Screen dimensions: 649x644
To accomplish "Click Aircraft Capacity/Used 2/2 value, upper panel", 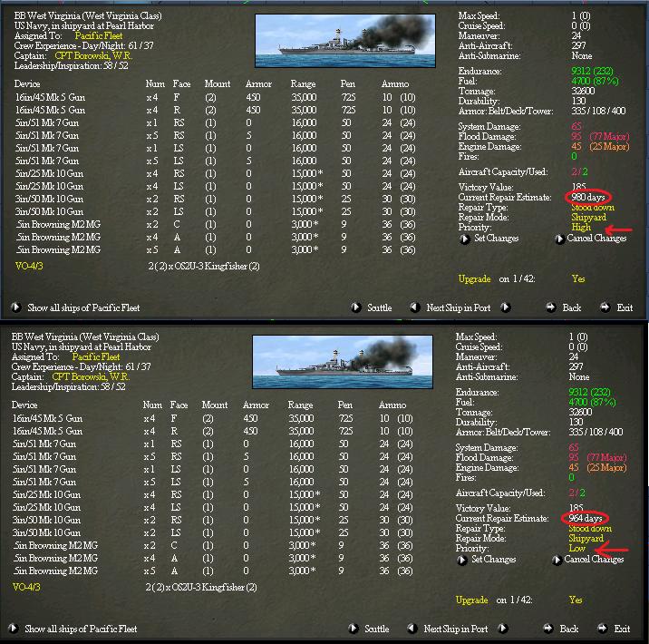I will (x=579, y=171).
